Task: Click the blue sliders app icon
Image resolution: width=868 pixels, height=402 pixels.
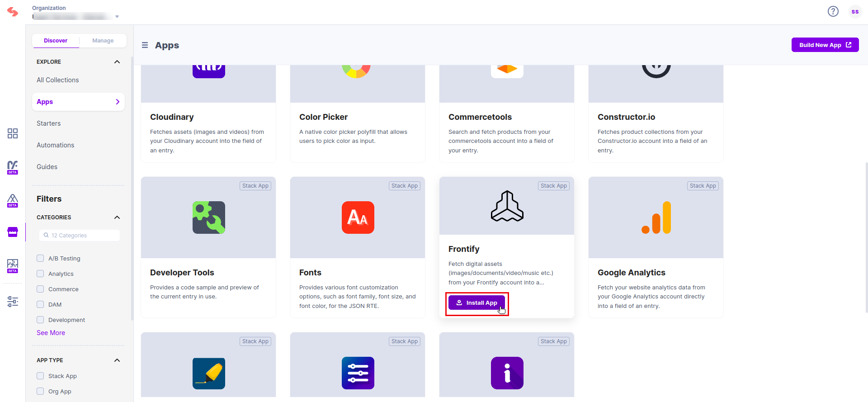Action: tap(358, 373)
